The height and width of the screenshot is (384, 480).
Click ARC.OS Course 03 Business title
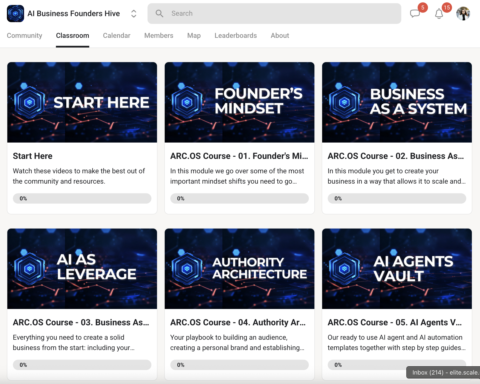pos(81,322)
